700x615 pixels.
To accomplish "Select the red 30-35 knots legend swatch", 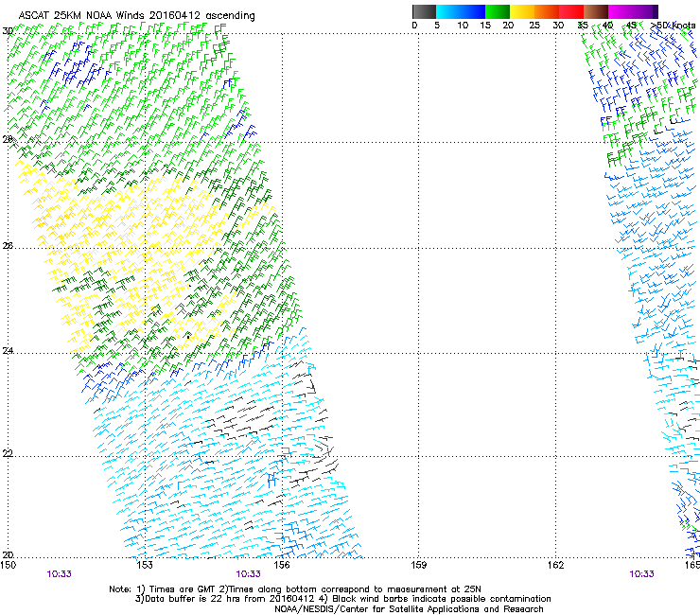I will coord(571,11).
